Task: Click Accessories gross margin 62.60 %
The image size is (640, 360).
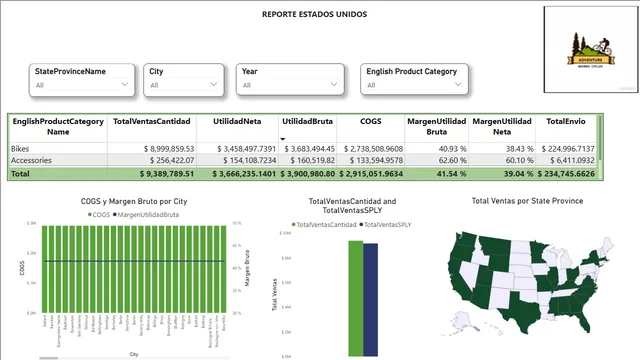Action: coord(452,160)
